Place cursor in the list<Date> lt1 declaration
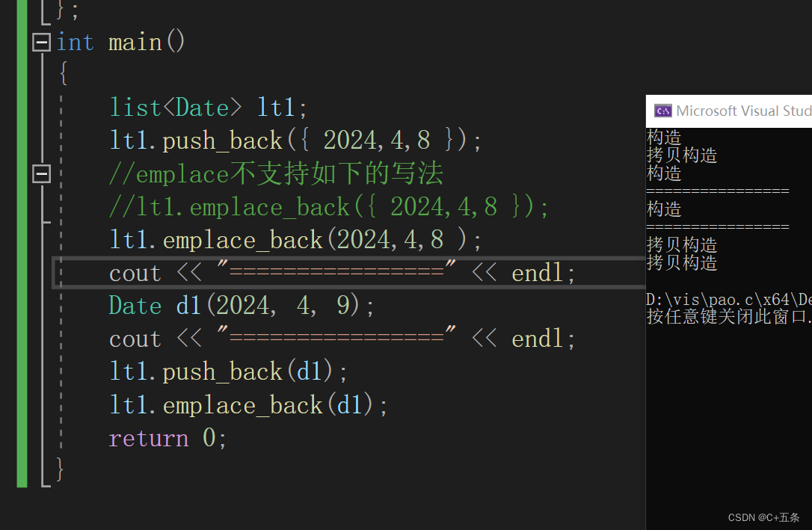 click(x=202, y=107)
